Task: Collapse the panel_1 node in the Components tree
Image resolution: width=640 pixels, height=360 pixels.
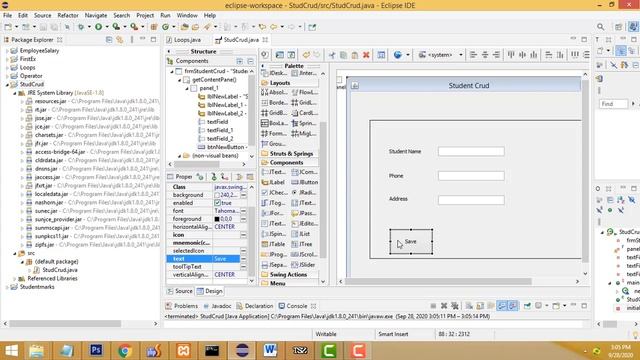Action: point(187,88)
